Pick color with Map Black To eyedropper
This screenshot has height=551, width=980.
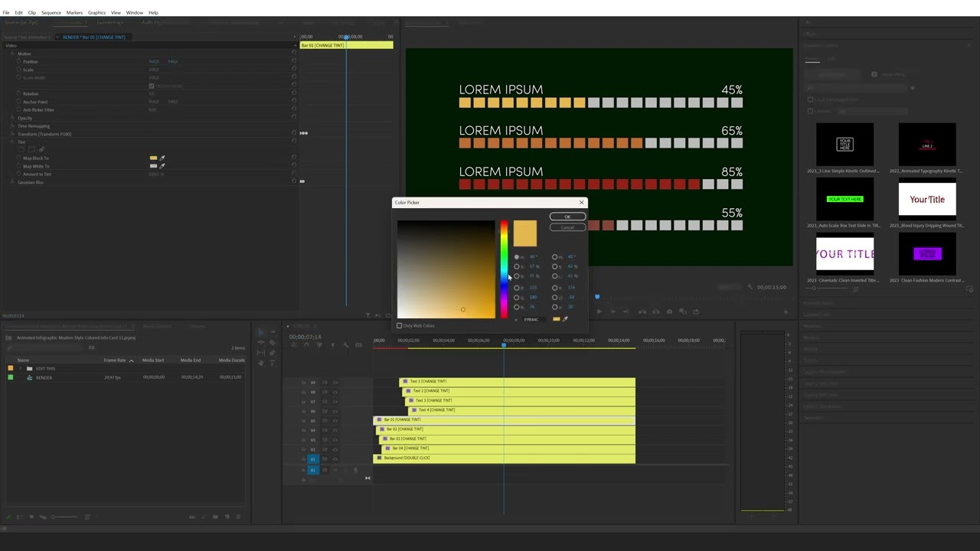[x=162, y=158]
